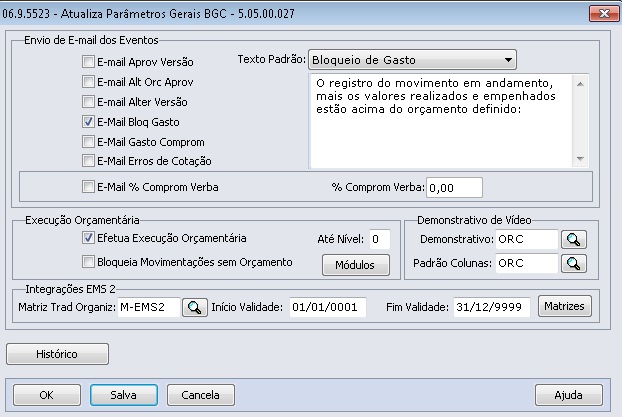Enable E-mail Aprov Versão checkbox
Screen dimensions: 622x417
[88, 61]
